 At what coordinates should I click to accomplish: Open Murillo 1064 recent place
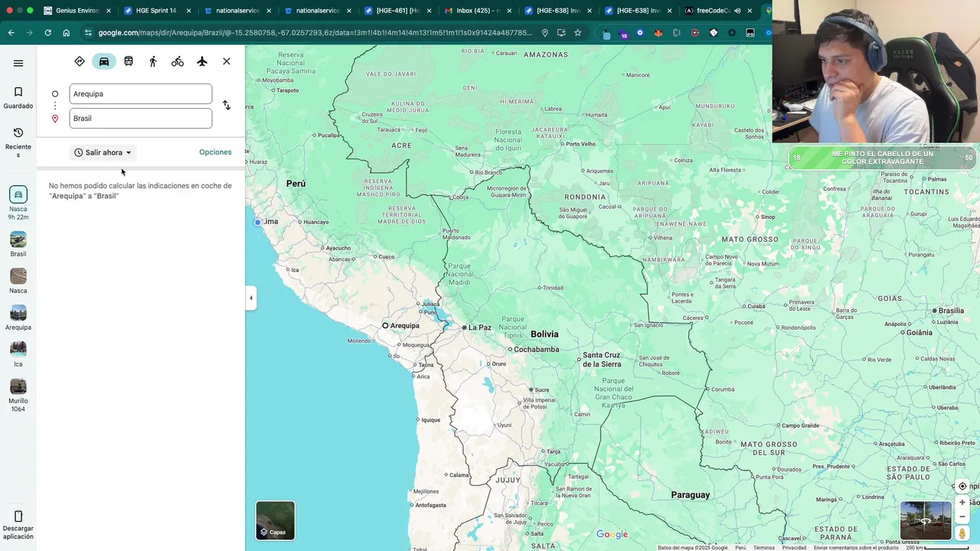(x=18, y=395)
